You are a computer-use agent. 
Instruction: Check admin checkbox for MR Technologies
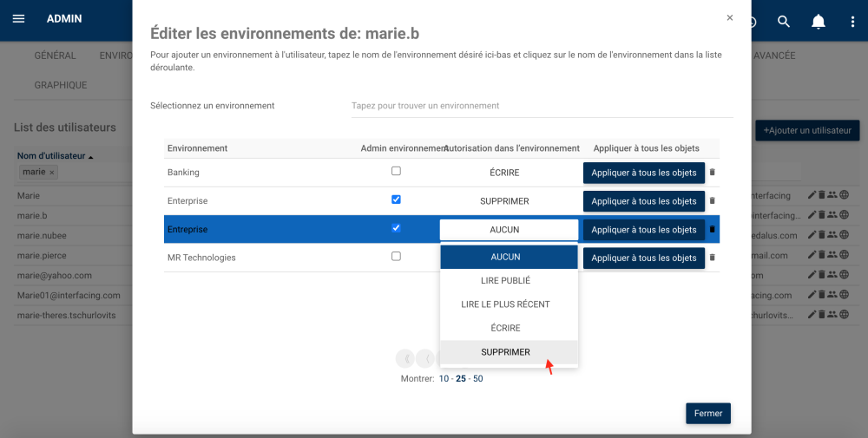coord(396,257)
